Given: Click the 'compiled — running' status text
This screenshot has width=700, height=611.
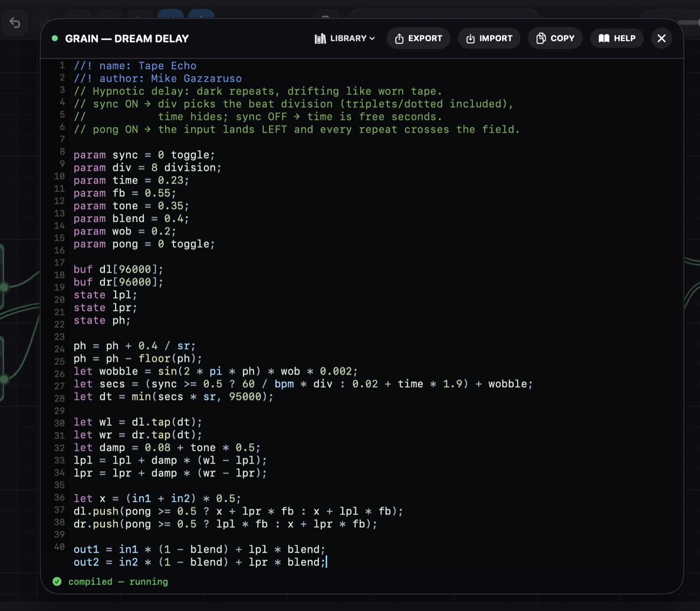Looking at the screenshot, I should (118, 582).
